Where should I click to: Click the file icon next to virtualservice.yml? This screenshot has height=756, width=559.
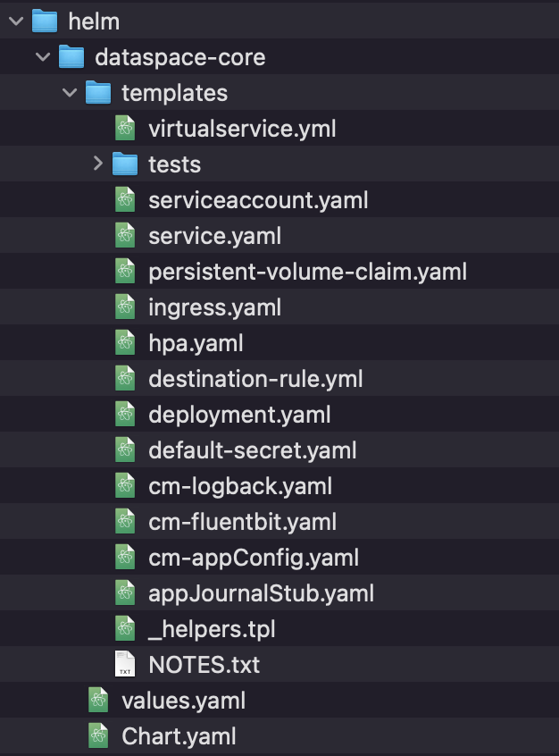tap(125, 129)
